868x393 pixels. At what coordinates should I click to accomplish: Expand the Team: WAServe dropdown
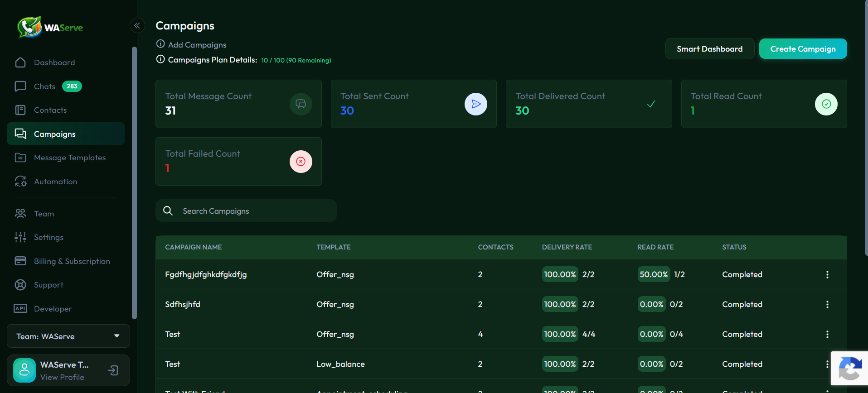pyautogui.click(x=68, y=336)
